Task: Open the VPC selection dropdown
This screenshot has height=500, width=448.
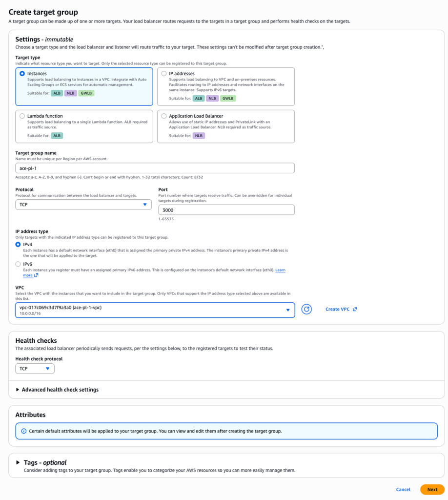Action: point(155,310)
